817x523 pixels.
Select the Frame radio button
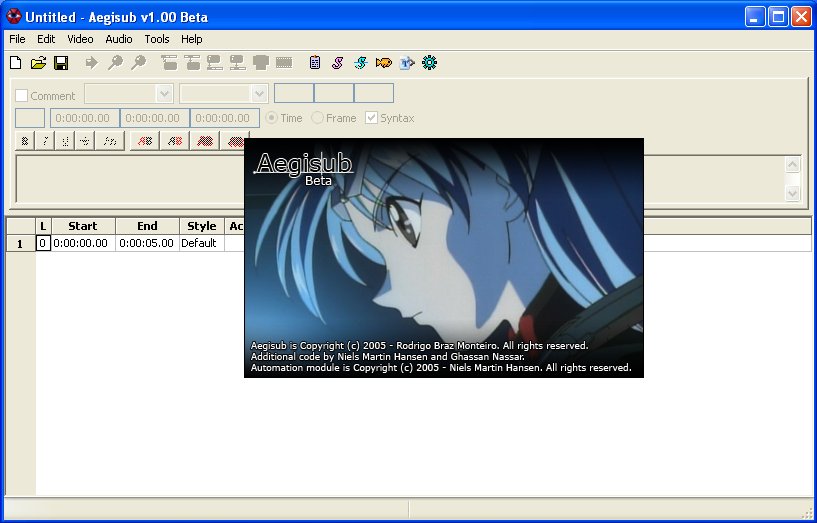point(318,118)
